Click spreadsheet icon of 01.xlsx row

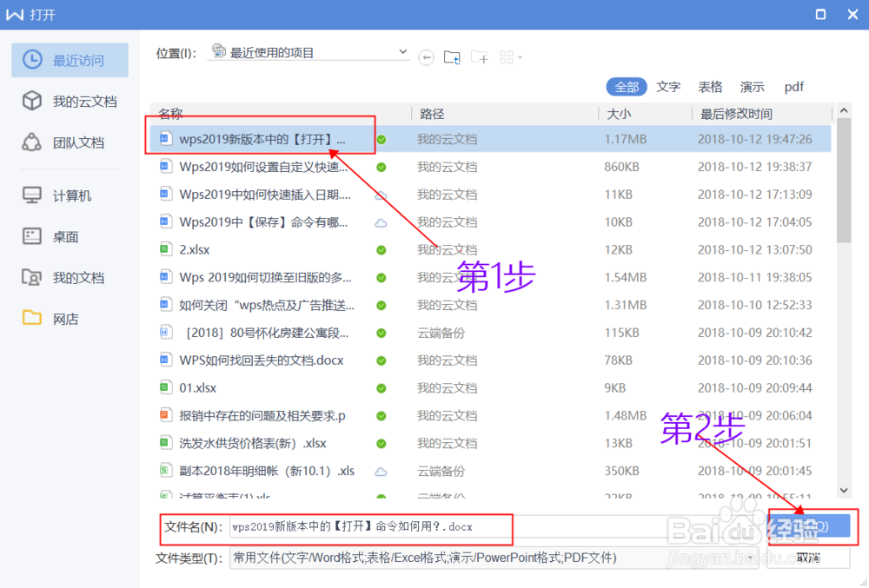(165, 387)
